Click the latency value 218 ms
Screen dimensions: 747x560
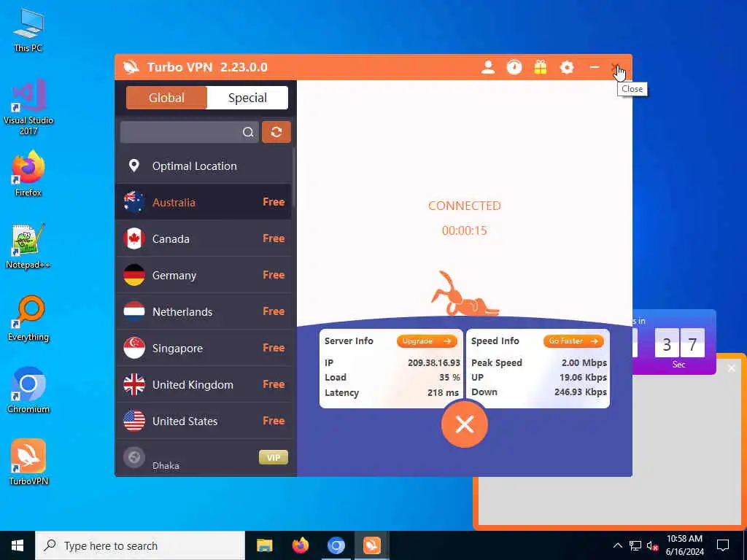point(443,393)
